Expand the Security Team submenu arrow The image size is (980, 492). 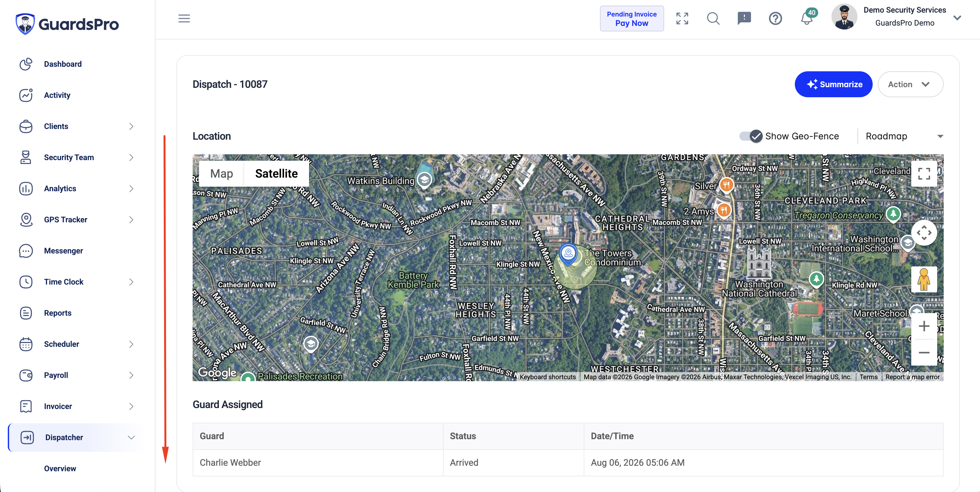(131, 158)
